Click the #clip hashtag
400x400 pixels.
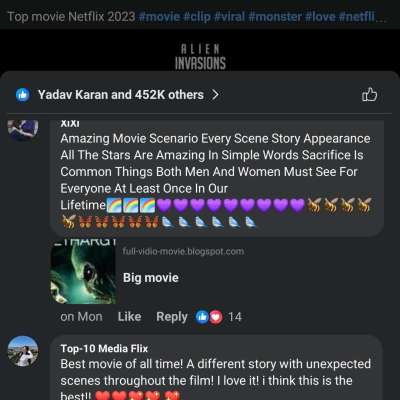click(197, 16)
